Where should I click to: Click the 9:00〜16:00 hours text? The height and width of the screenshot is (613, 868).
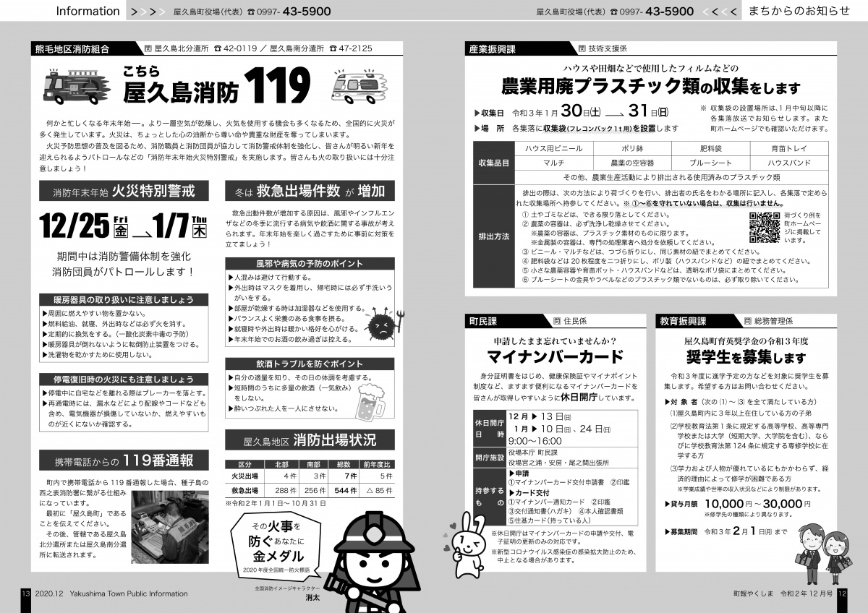(535, 440)
